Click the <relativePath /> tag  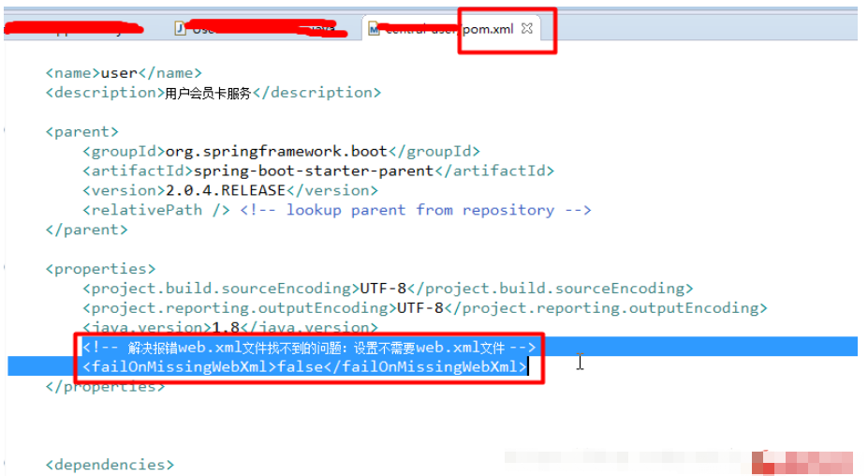(x=156, y=210)
